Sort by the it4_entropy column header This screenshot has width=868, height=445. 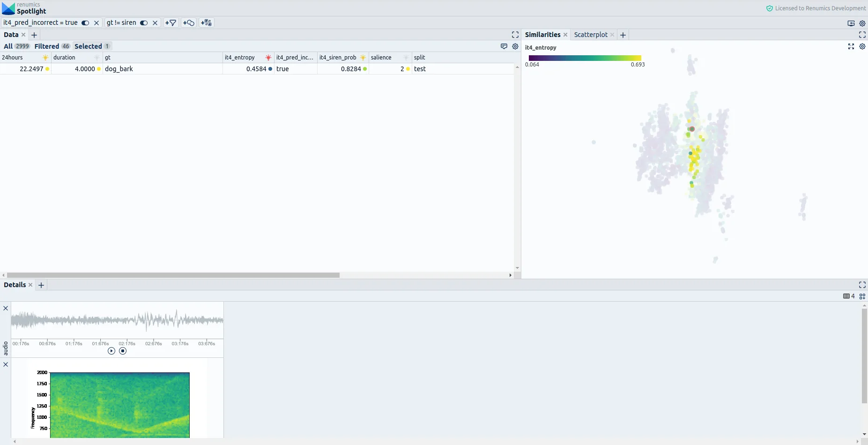click(240, 58)
